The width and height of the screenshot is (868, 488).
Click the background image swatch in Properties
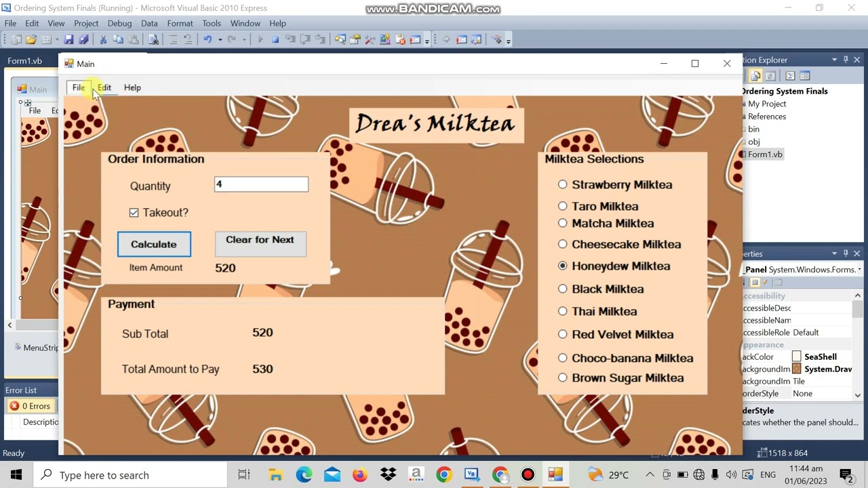pyautogui.click(x=797, y=369)
